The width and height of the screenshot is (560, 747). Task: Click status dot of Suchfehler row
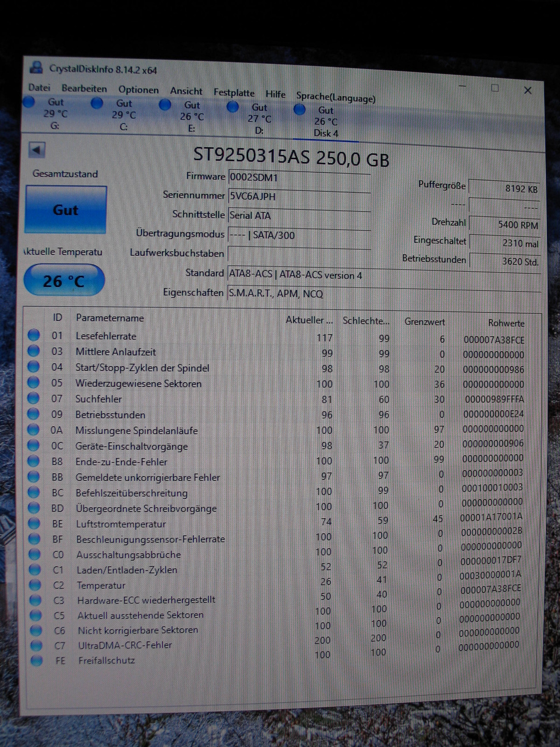pyautogui.click(x=33, y=398)
